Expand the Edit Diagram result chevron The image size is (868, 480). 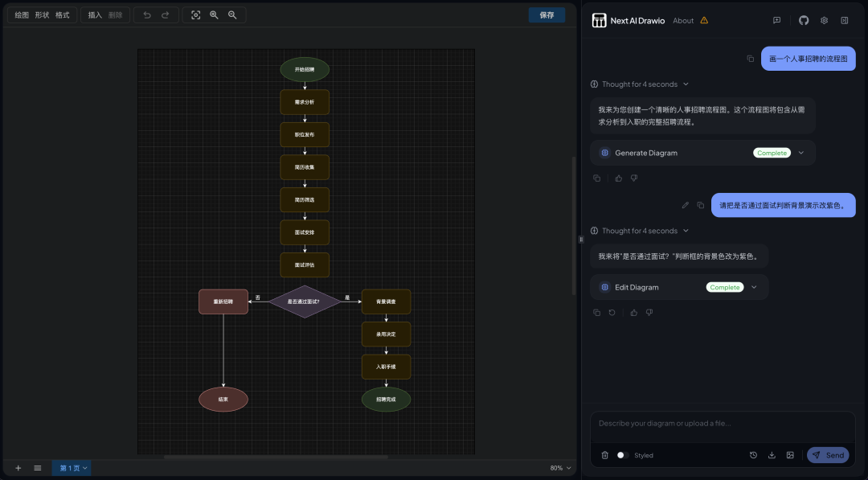(x=754, y=287)
